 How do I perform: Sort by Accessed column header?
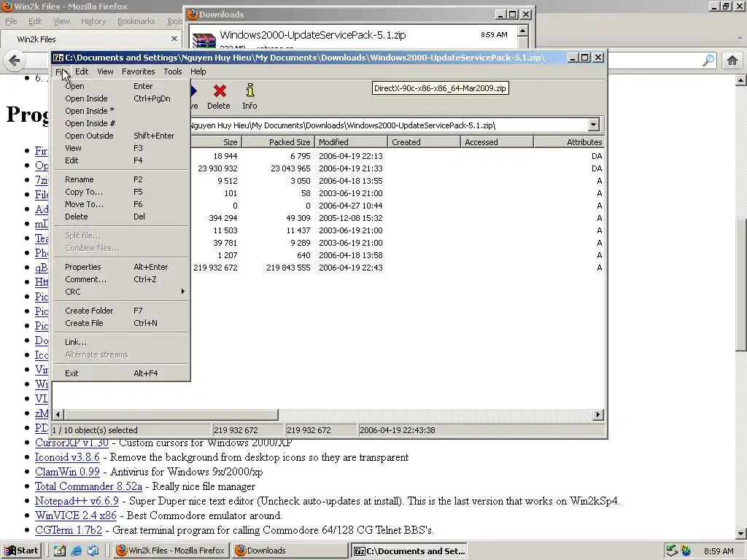click(497, 142)
